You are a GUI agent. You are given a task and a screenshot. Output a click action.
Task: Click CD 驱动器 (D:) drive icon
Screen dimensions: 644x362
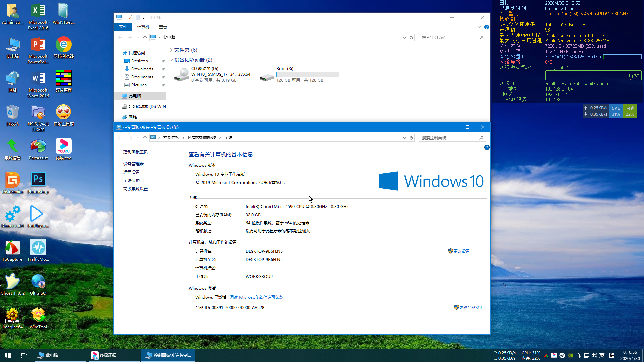point(181,74)
